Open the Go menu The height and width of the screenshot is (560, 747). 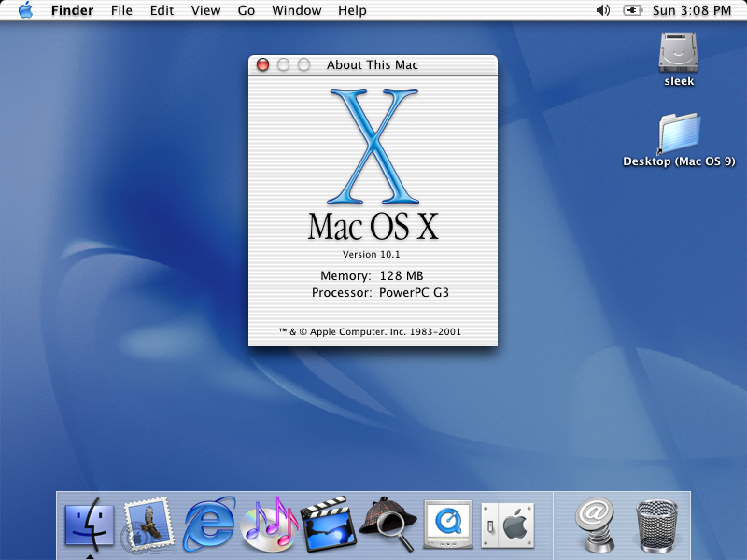247,10
